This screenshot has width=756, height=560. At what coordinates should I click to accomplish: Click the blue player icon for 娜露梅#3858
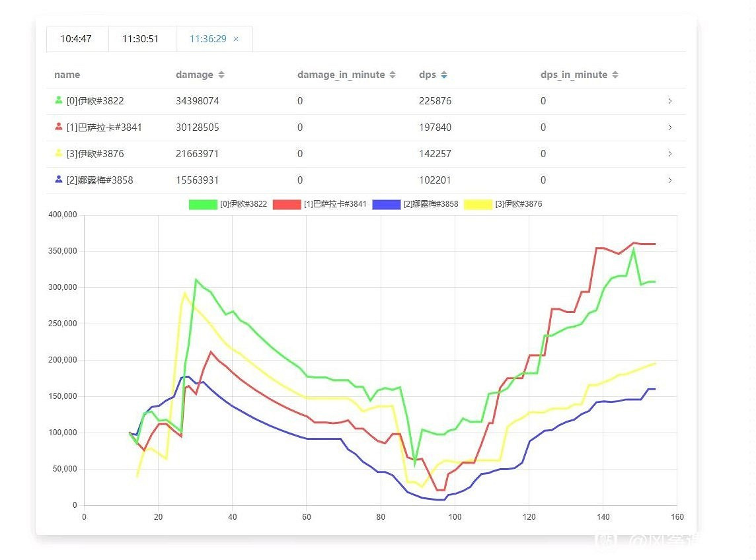(x=59, y=179)
